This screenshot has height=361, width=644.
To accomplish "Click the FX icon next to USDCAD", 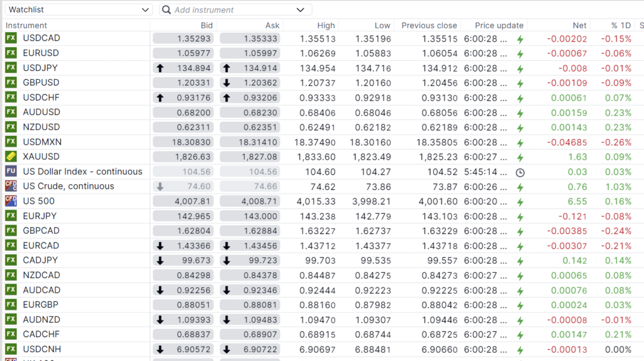I will pos(11,38).
